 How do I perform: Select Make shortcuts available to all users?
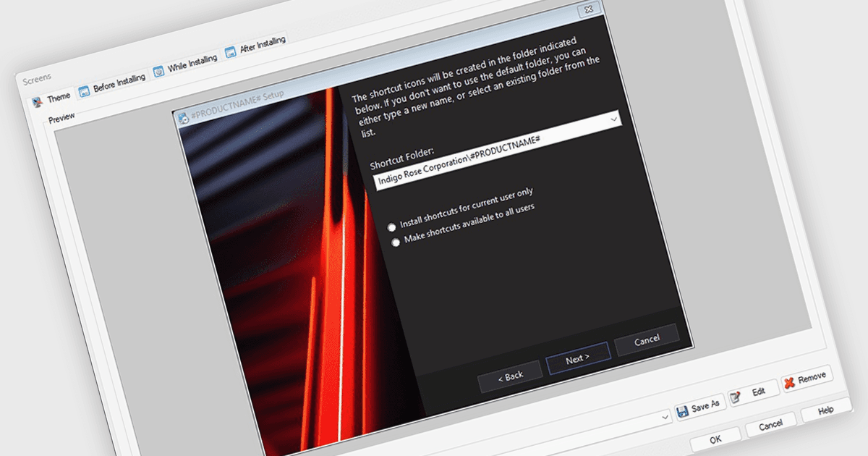tap(464, 226)
